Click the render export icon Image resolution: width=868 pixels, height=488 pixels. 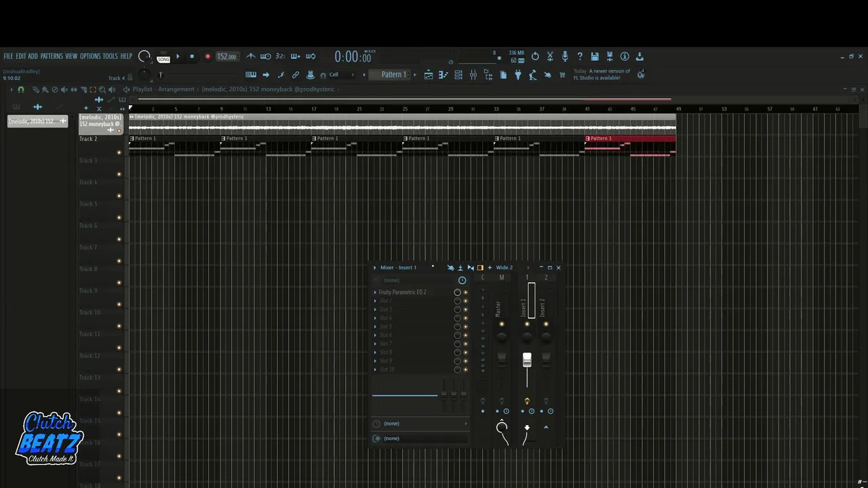pyautogui.click(x=610, y=56)
